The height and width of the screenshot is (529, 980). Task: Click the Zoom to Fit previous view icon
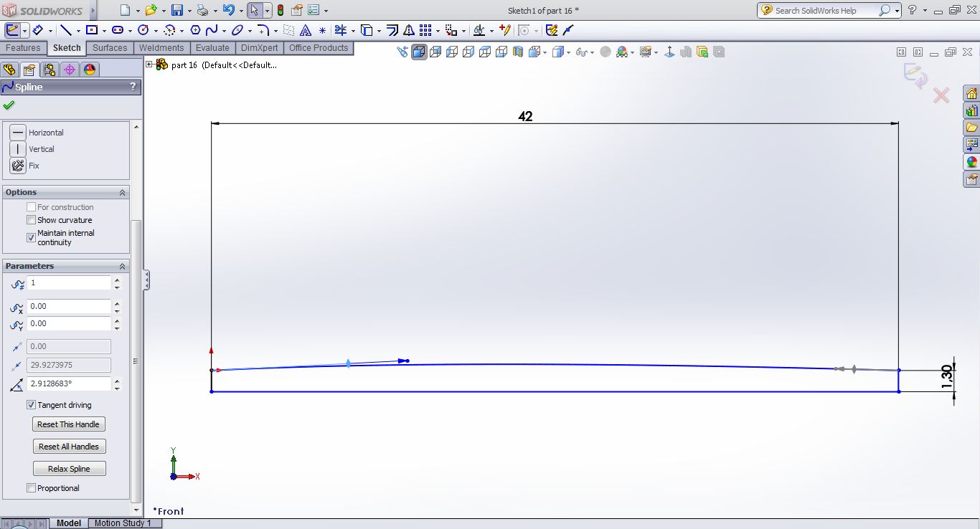[403, 52]
